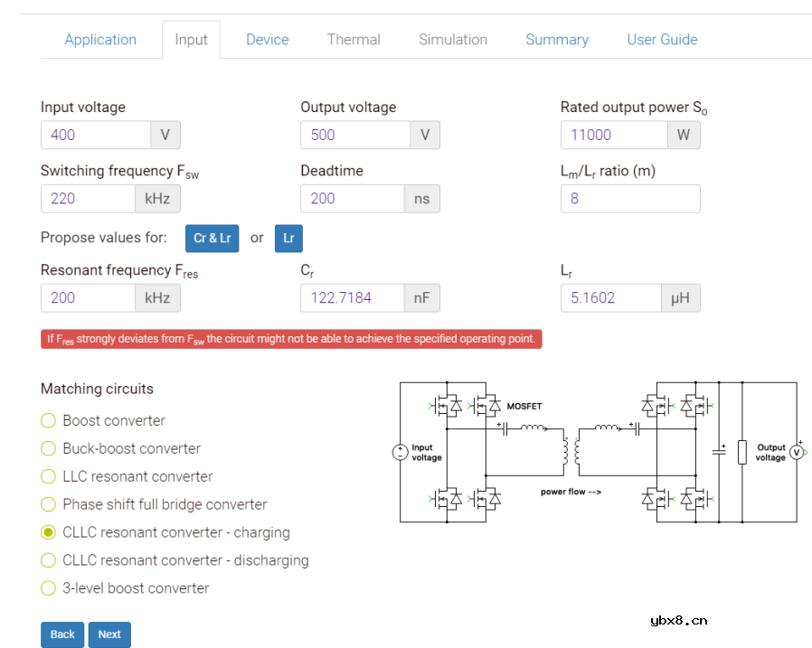
Task: Select CLLC resonant converter - discharging
Action: (x=49, y=560)
